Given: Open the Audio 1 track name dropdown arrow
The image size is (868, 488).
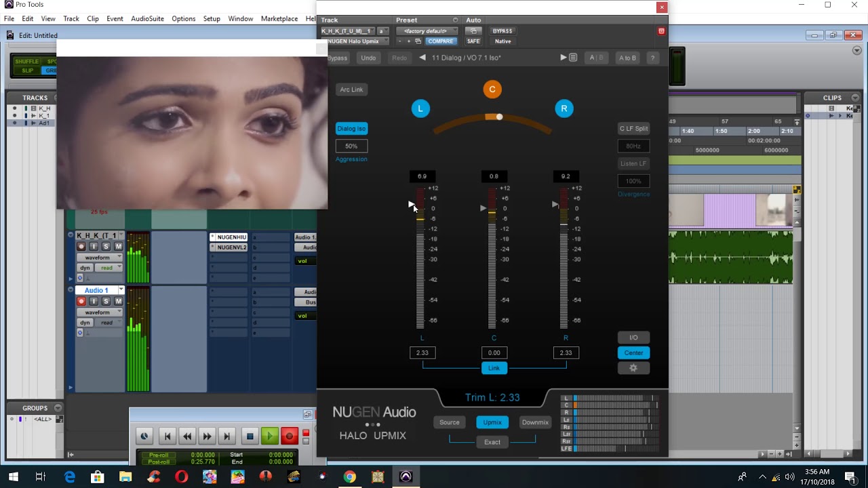Looking at the screenshot, I should (121, 290).
